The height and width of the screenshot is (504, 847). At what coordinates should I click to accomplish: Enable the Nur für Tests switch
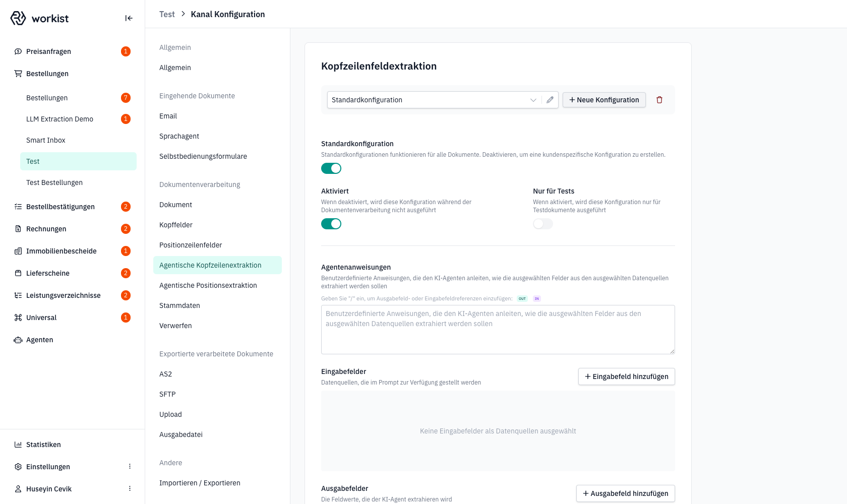click(543, 224)
